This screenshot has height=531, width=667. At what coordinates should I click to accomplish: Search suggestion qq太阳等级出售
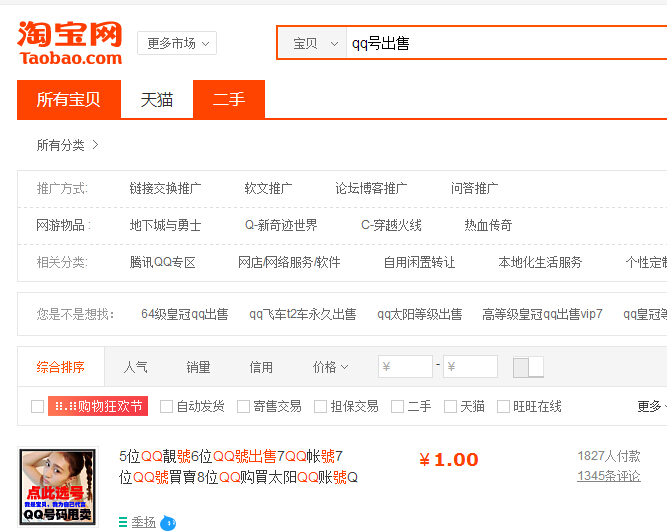pyautogui.click(x=419, y=314)
